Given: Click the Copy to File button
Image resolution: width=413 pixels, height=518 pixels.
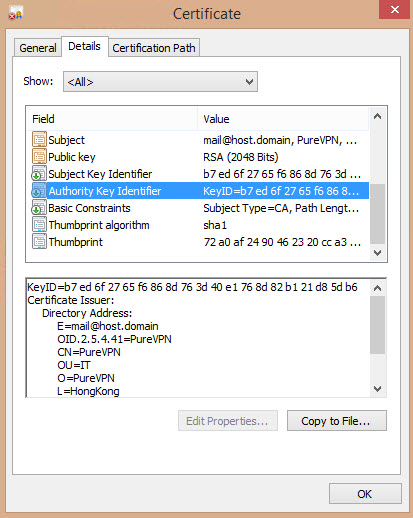Looking at the screenshot, I should tap(337, 421).
